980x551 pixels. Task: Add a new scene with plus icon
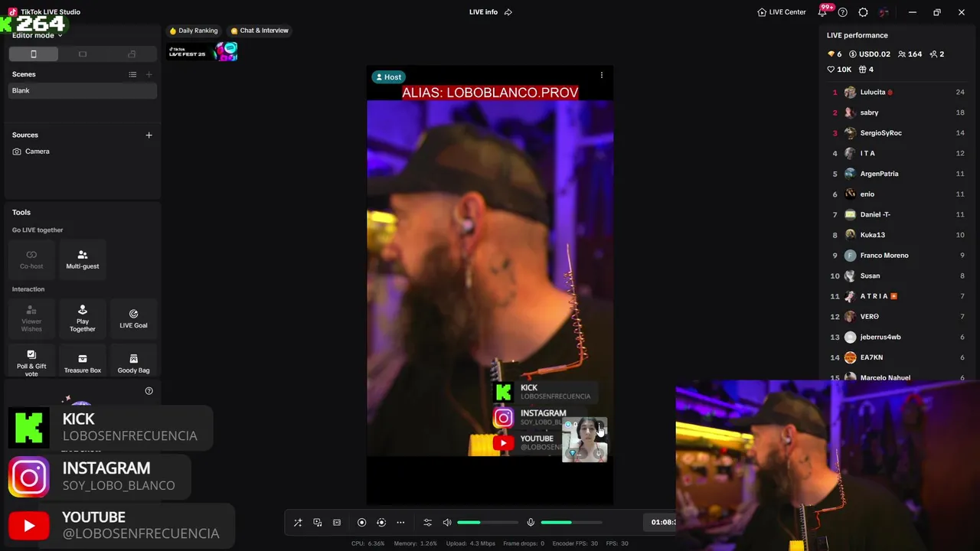coord(149,74)
